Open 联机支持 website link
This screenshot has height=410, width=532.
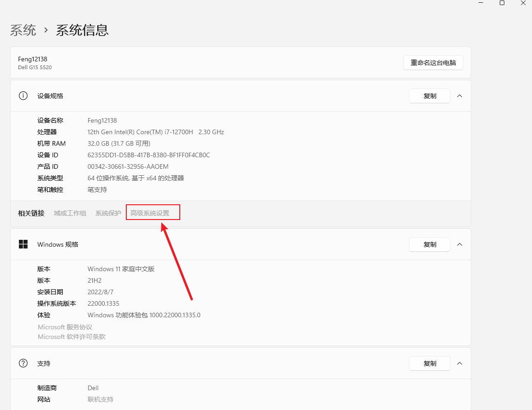click(x=100, y=399)
